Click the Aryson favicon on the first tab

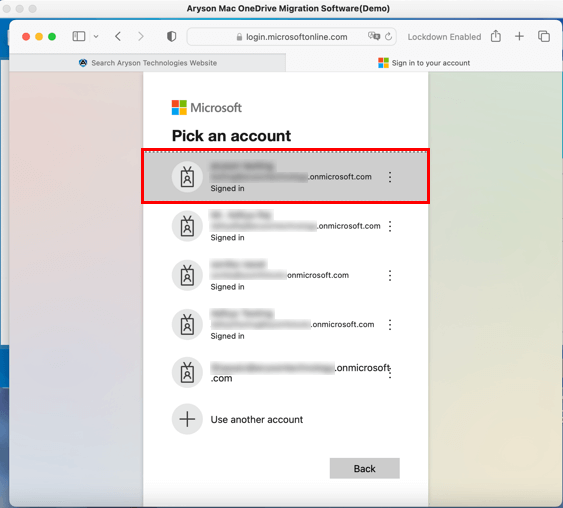[83, 63]
